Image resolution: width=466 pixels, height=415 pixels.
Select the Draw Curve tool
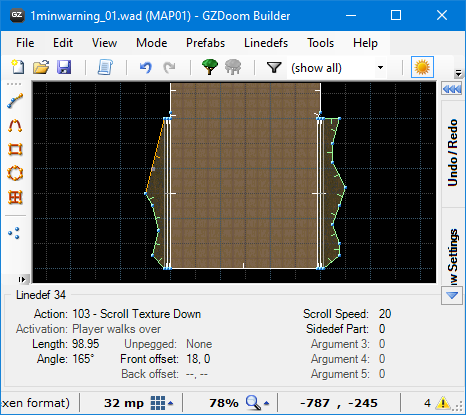[15, 126]
